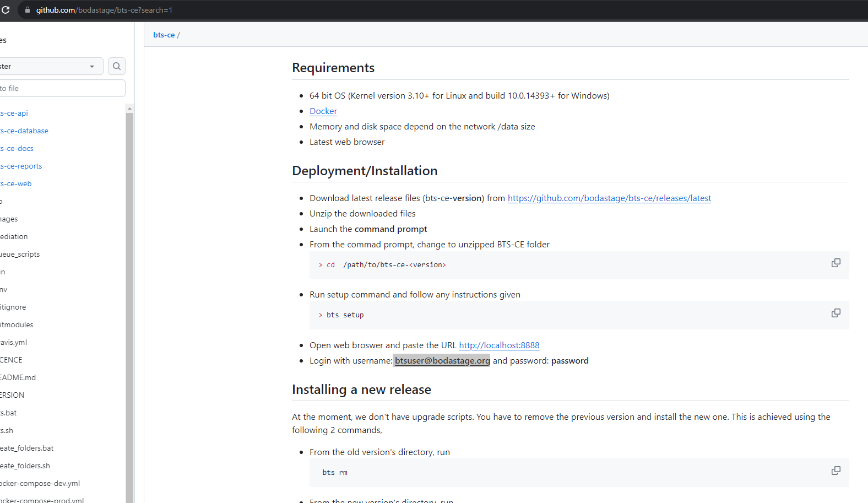Screen dimensions: 868x503
Task: Open the .travis.yml file
Action: 14,342
